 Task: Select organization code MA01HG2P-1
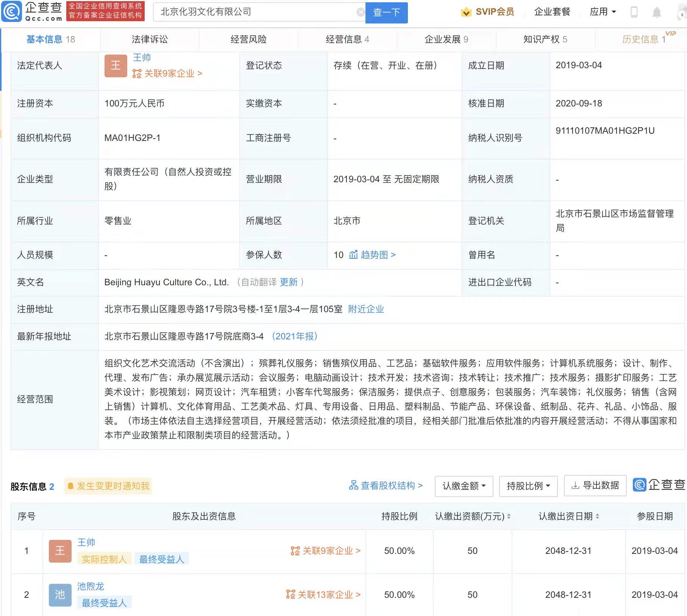[132, 138]
